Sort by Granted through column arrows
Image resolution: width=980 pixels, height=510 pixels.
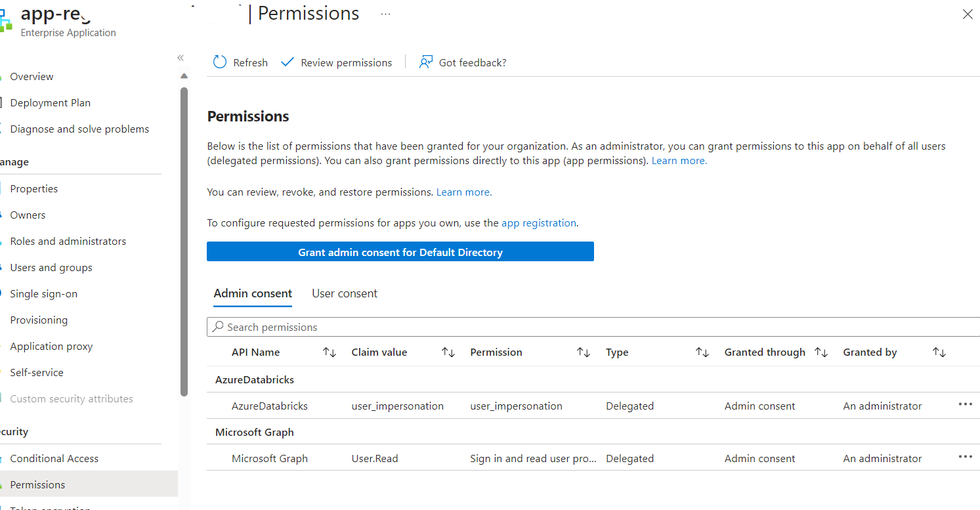pyautogui.click(x=821, y=352)
